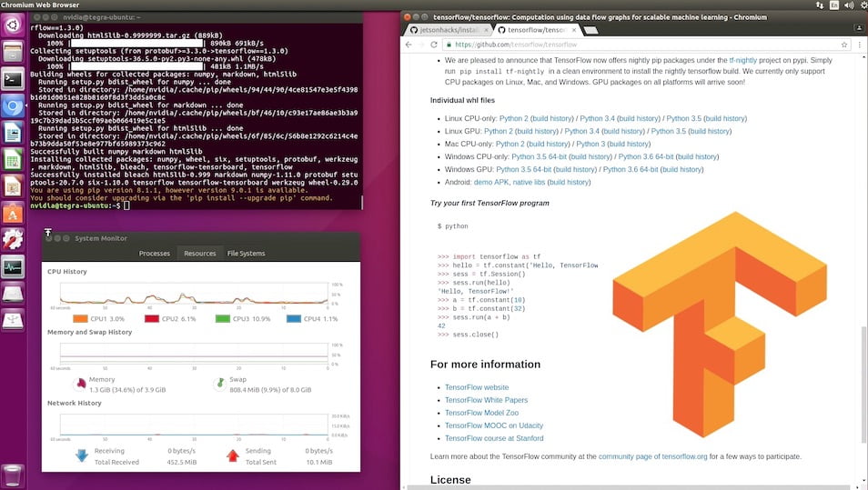The image size is (868, 490).
Task: Switch to the jetsonhacks/install tab
Action: (x=449, y=30)
